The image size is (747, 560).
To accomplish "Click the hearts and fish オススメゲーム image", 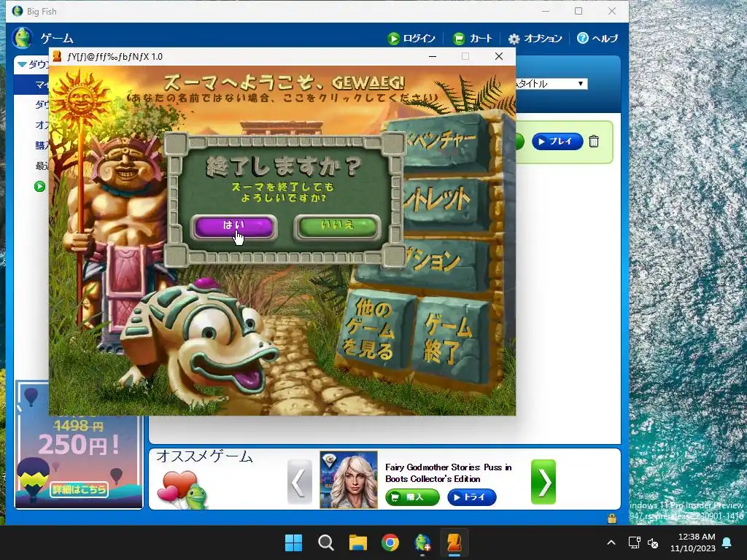I will [x=183, y=489].
